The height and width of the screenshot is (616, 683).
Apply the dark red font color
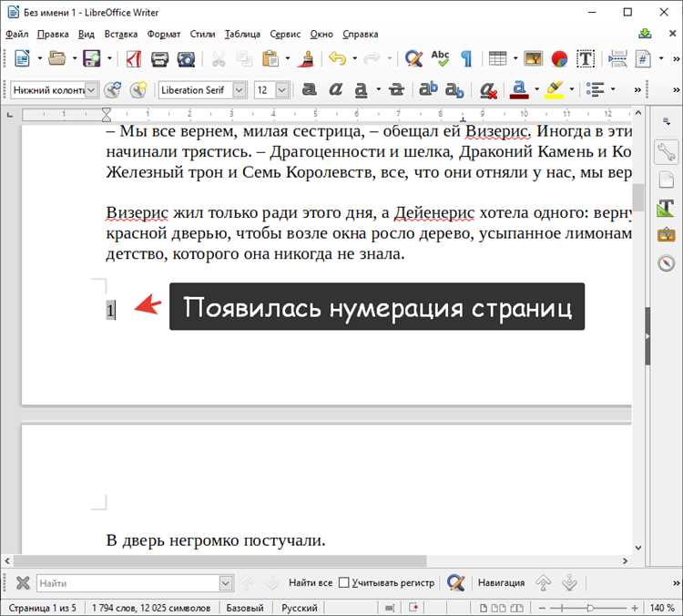click(x=519, y=90)
